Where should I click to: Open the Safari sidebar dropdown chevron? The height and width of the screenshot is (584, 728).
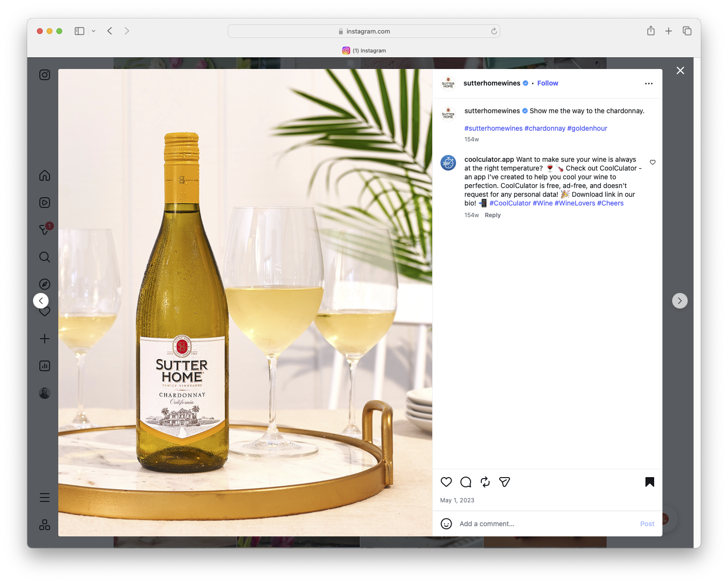[93, 31]
